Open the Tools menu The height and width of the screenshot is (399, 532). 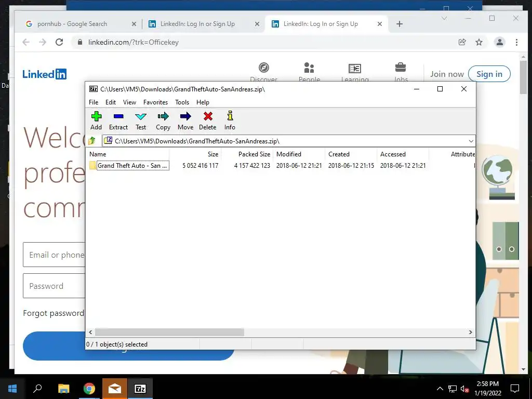182,102
